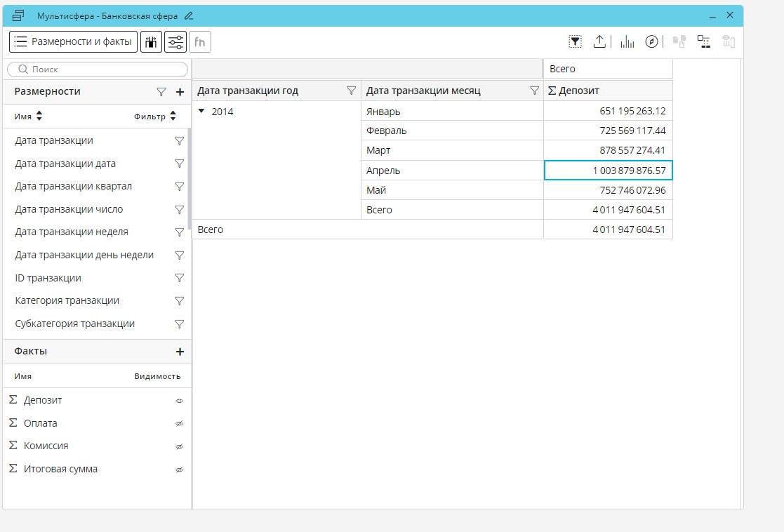Viewport: 784px width, 532px height.
Task: Open the filter icon in the top-right toolbar
Action: (x=575, y=42)
